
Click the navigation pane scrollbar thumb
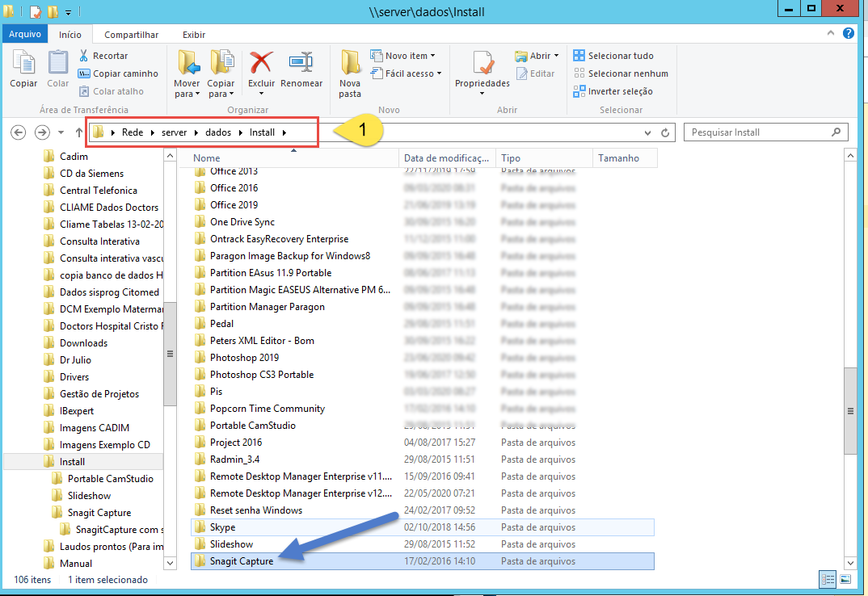pos(170,354)
